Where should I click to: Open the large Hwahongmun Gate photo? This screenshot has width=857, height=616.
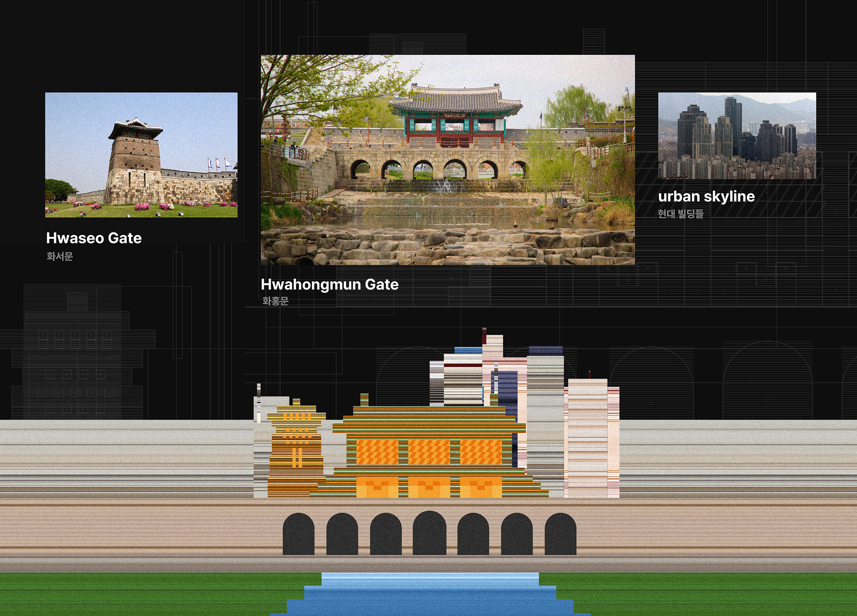[447, 160]
